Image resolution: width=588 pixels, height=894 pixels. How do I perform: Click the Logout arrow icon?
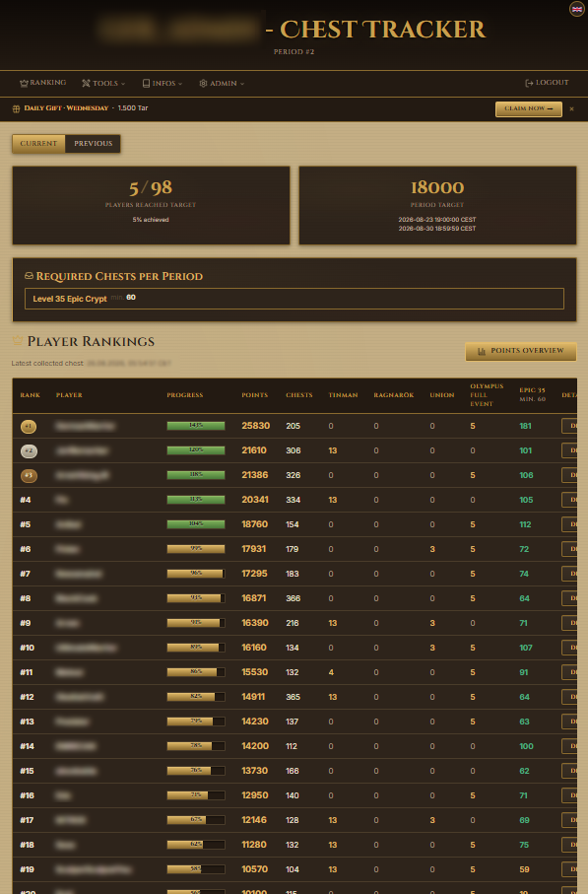pos(529,83)
